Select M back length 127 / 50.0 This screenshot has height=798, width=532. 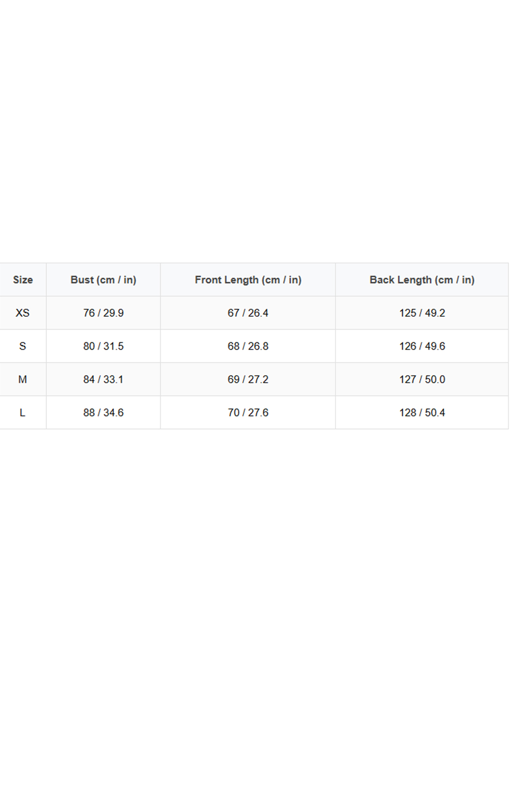[422, 379]
